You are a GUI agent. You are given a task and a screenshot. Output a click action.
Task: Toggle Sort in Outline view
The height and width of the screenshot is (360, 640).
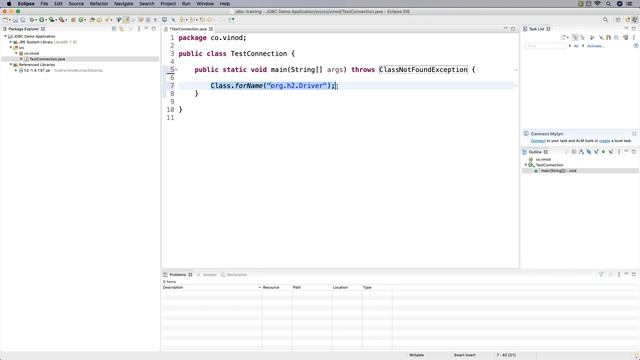[x=581, y=152]
